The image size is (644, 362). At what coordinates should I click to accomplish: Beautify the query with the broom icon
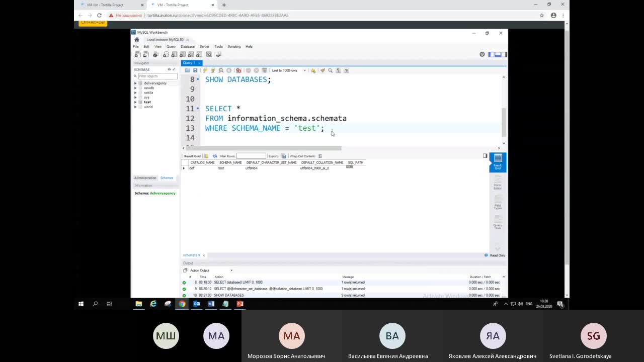click(x=323, y=70)
